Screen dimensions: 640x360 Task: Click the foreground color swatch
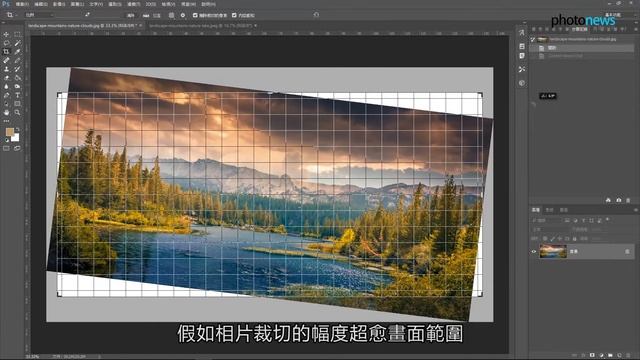pos(9,131)
